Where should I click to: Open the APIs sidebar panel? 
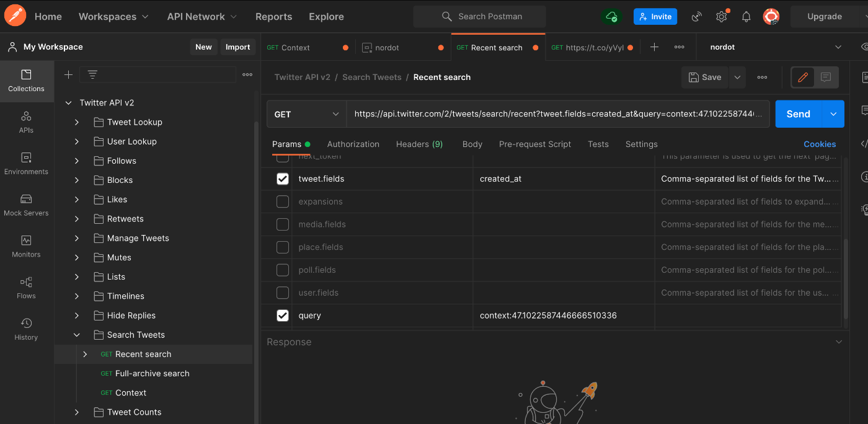26,122
